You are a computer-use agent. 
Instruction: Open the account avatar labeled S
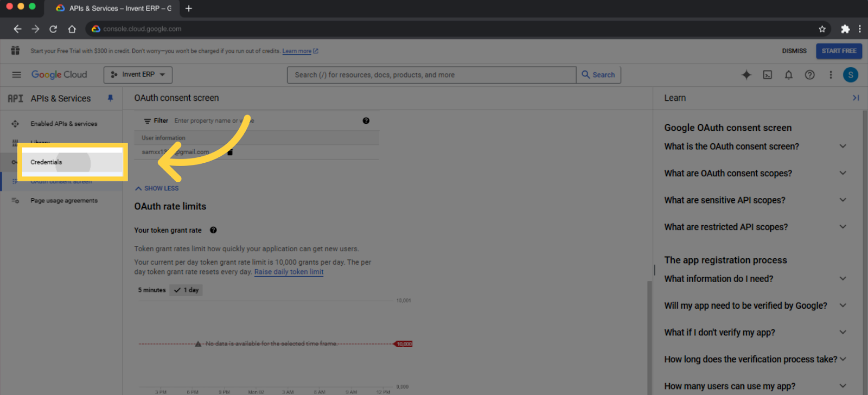tap(851, 75)
